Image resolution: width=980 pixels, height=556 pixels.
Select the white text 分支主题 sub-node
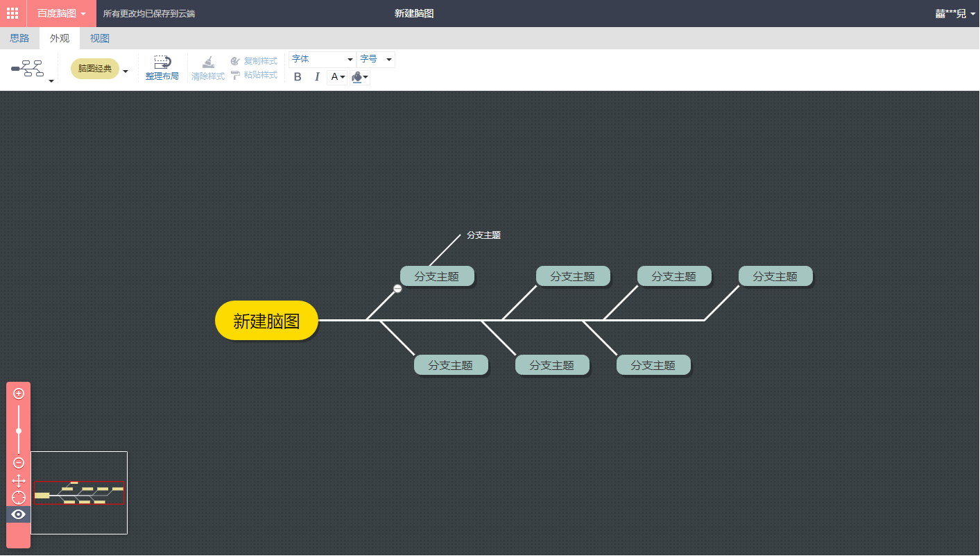(x=483, y=235)
